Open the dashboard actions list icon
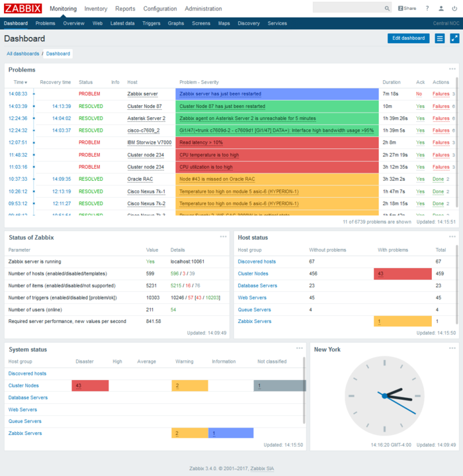 440,38
